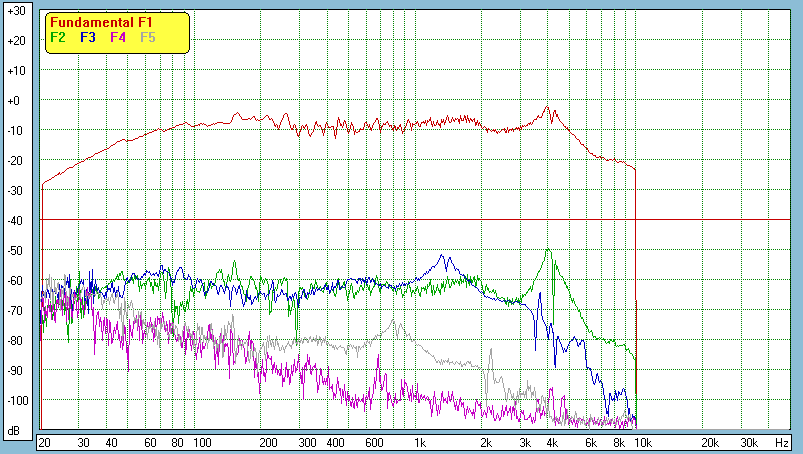
Task: Click the -100 label on the vertical axis
Action: point(16,401)
